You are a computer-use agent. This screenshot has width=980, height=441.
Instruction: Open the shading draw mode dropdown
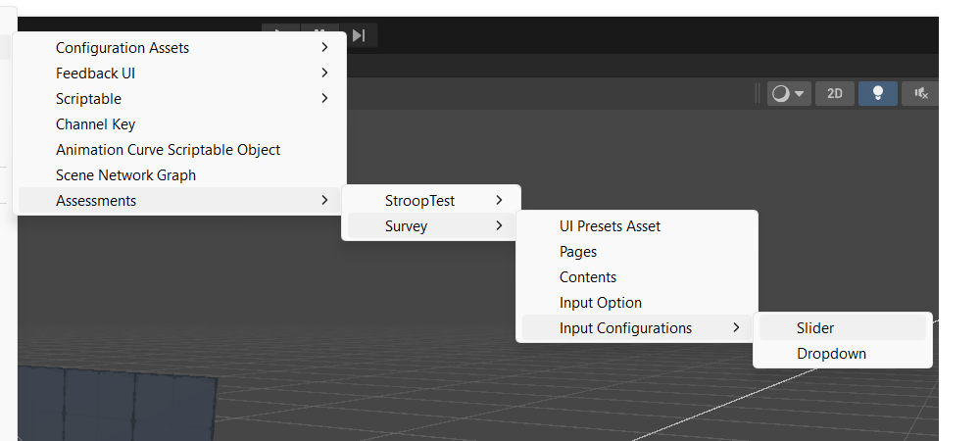(789, 94)
